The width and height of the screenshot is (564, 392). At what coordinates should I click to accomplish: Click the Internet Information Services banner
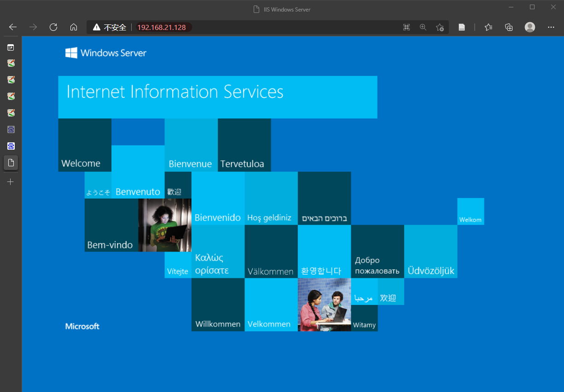pos(217,97)
